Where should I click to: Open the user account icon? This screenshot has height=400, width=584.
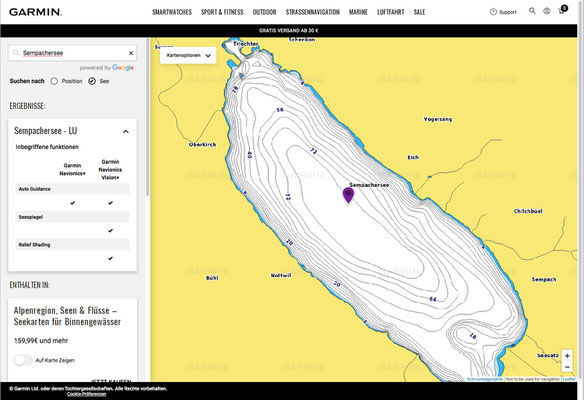[546, 11]
